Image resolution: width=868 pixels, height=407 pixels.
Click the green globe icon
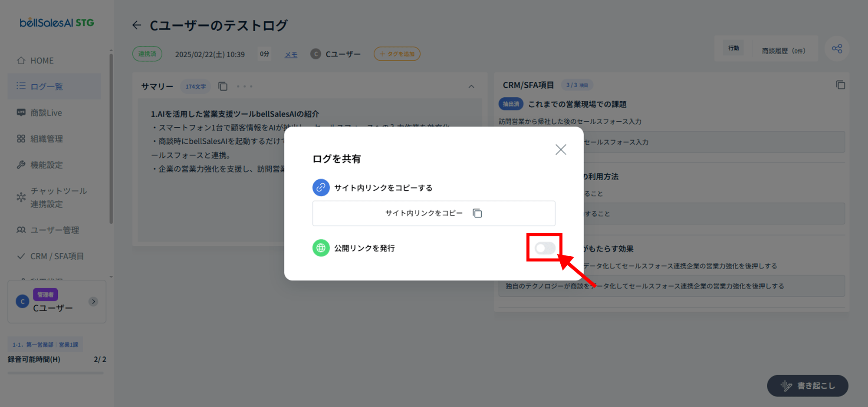pos(321,248)
